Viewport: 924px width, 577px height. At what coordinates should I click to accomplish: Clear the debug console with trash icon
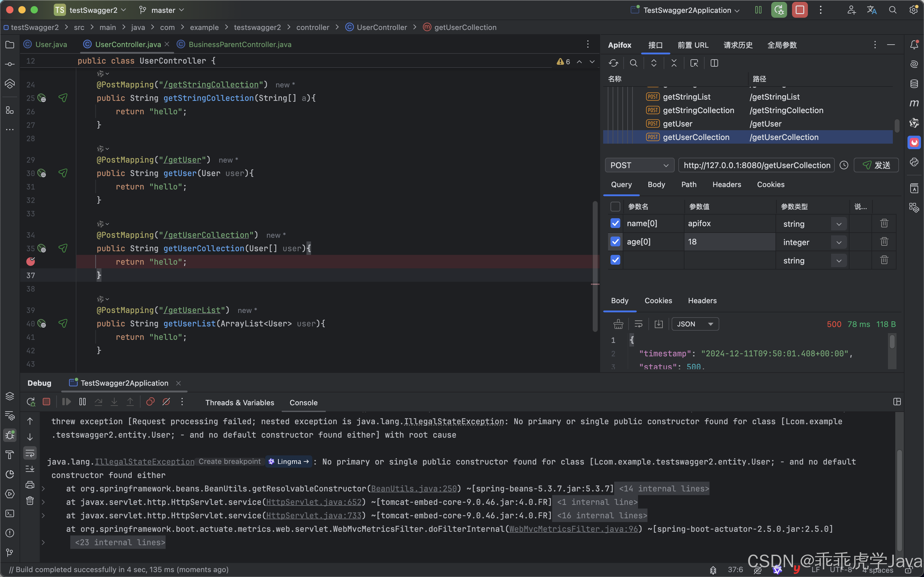point(30,501)
